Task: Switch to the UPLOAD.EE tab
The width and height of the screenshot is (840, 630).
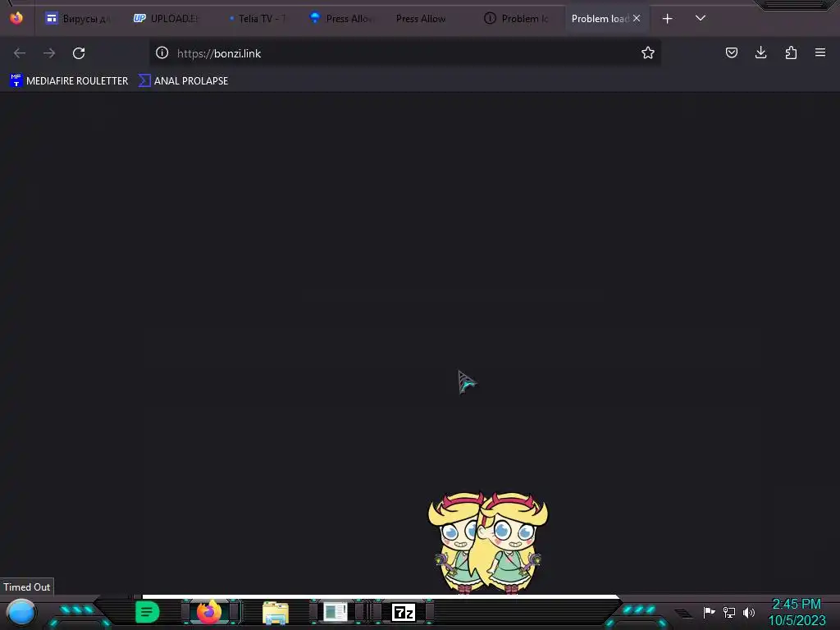Action: (166, 19)
